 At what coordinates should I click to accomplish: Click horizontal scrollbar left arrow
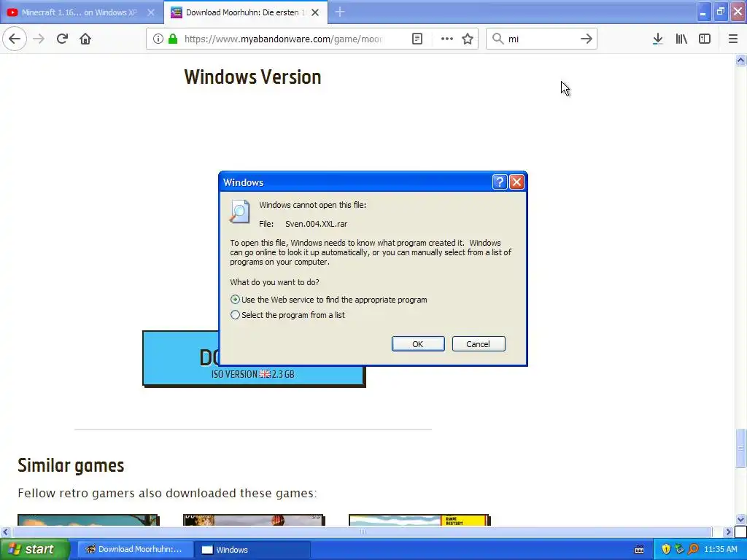5,532
